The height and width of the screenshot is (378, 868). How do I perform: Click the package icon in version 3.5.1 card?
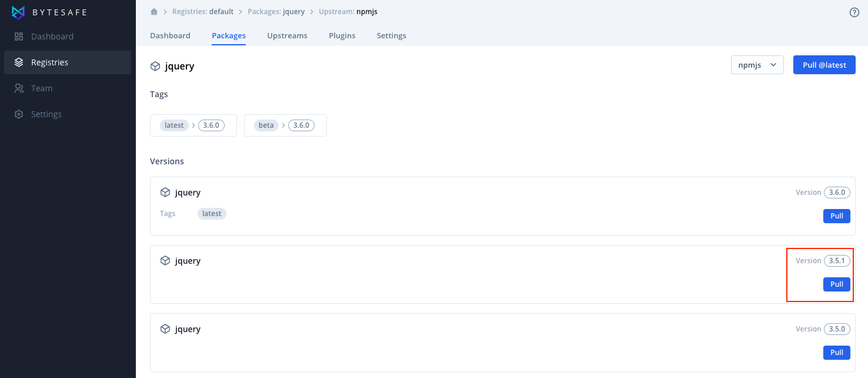(x=165, y=261)
